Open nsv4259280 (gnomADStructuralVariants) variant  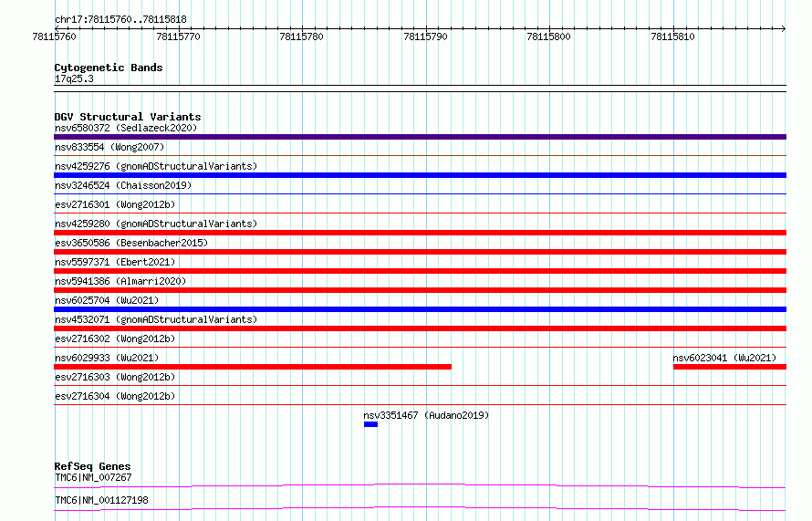point(156,224)
